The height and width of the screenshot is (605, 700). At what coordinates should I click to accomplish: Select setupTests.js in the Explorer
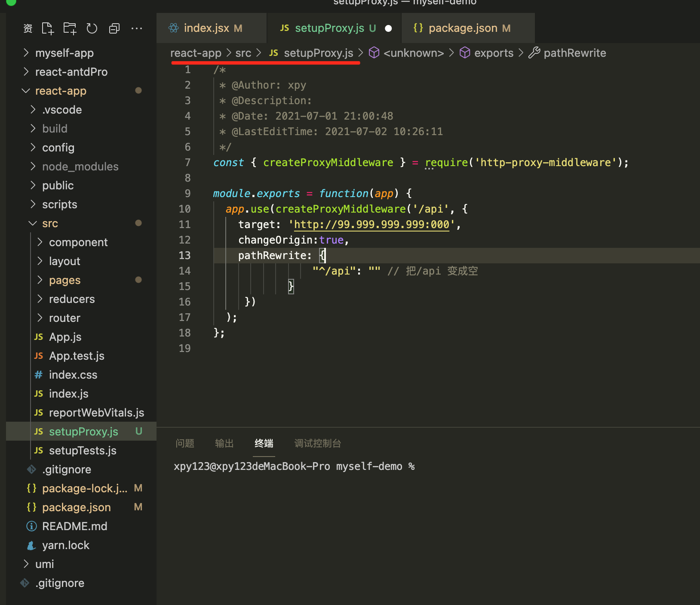coord(83,451)
